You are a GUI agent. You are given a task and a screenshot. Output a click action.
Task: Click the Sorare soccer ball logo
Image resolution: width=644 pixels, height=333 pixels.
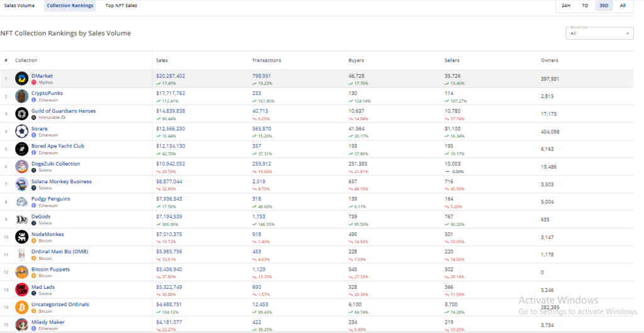coord(22,132)
